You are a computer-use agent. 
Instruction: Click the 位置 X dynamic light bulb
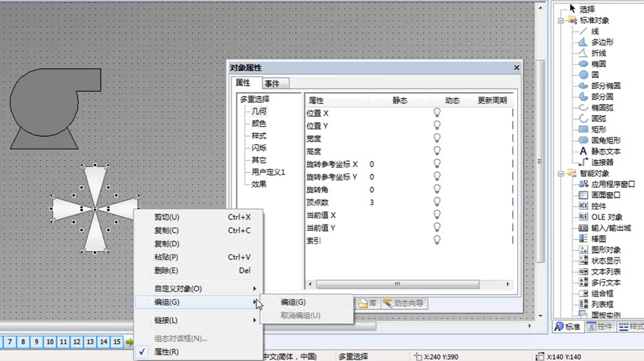coord(437,113)
